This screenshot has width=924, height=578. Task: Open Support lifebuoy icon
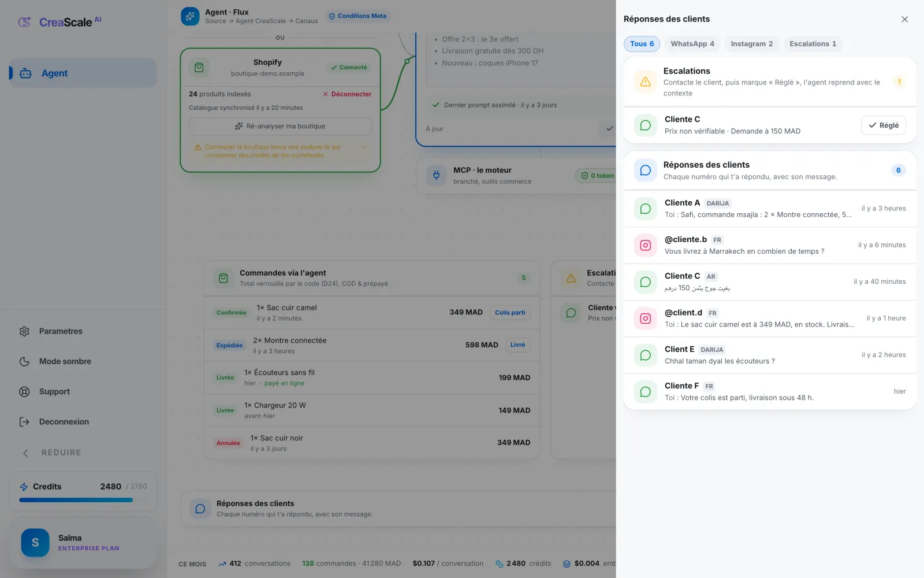(x=24, y=391)
